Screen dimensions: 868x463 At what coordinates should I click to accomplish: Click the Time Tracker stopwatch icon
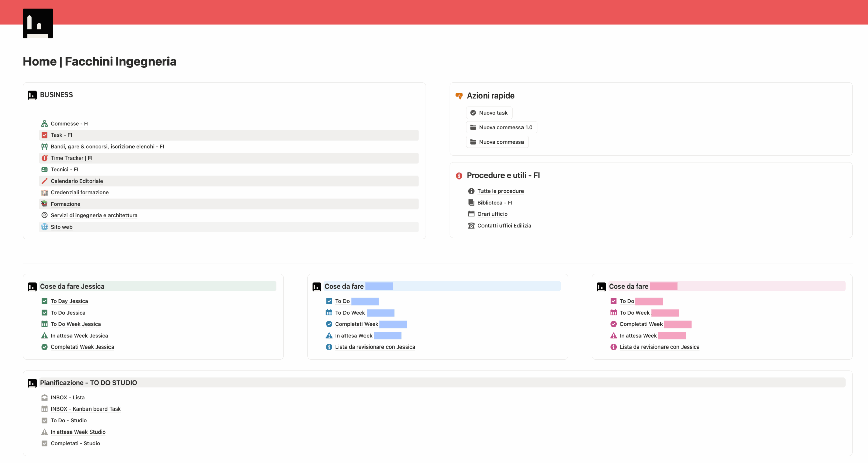coord(44,158)
